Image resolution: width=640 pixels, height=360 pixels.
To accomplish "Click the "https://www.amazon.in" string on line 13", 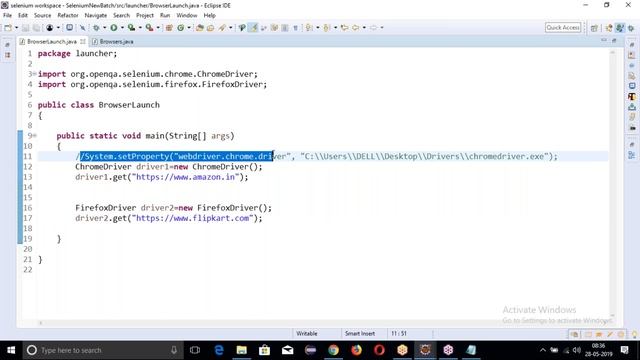I will pos(185,177).
